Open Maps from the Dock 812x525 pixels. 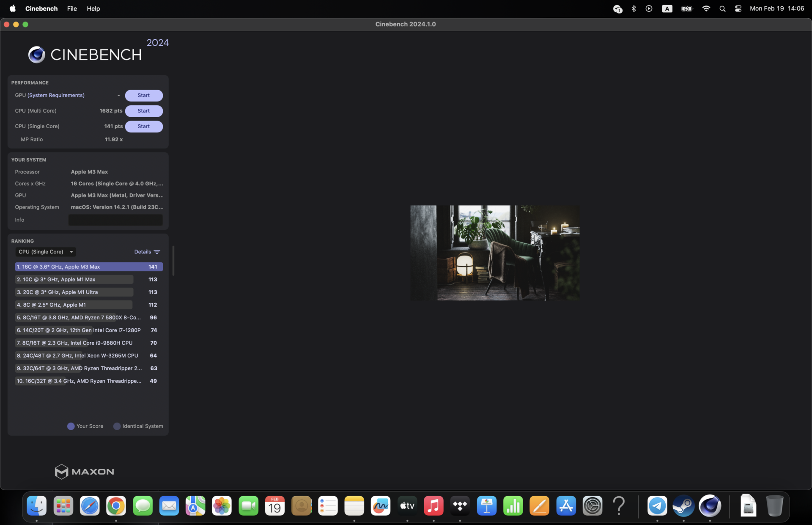click(195, 506)
